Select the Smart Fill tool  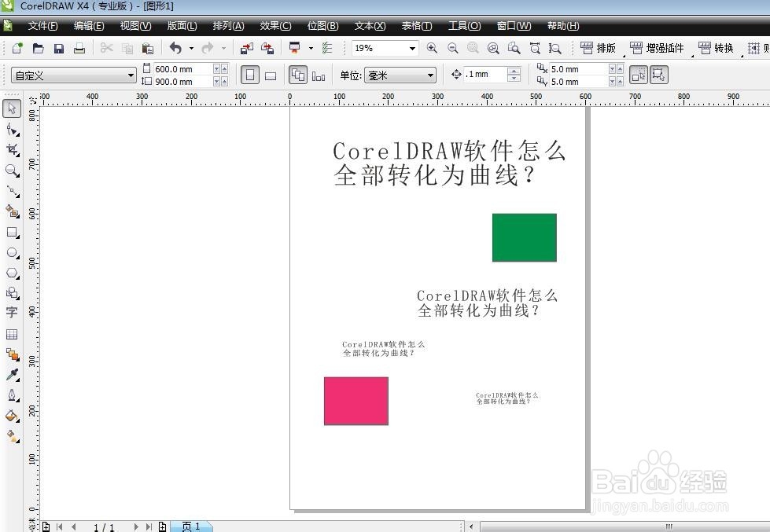click(12, 211)
